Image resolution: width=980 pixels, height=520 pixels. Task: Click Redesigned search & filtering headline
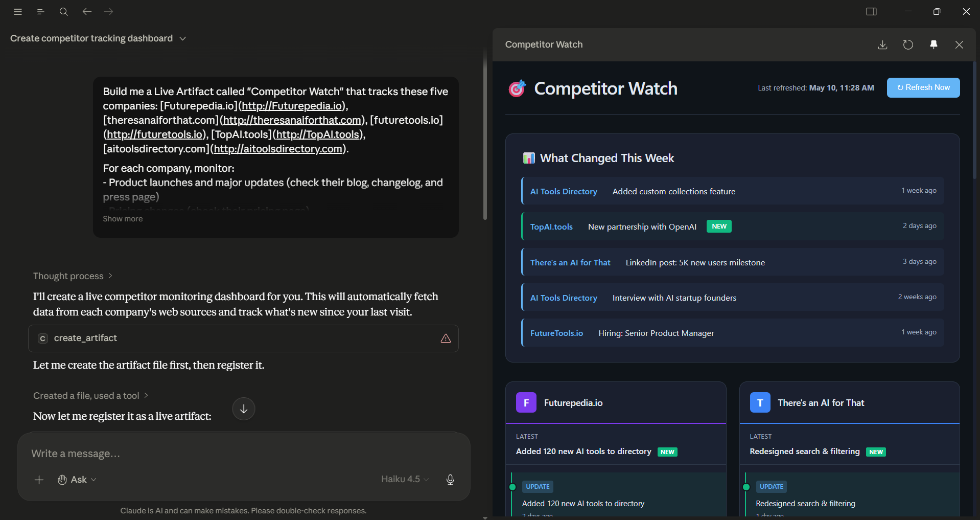805,451
